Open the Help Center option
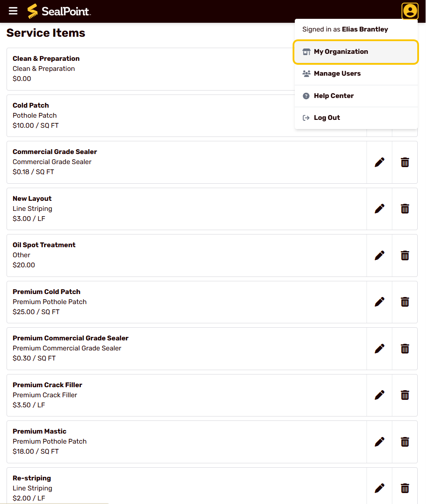This screenshot has height=504, width=426. point(356,96)
